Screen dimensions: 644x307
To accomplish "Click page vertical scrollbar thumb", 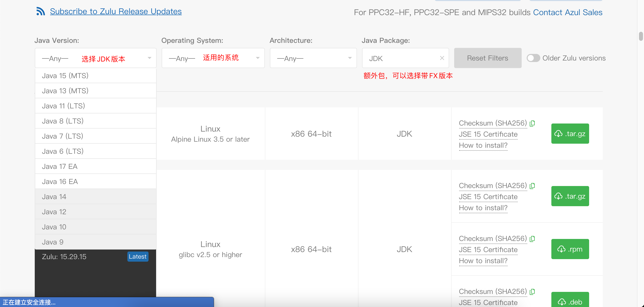I will coord(641,36).
